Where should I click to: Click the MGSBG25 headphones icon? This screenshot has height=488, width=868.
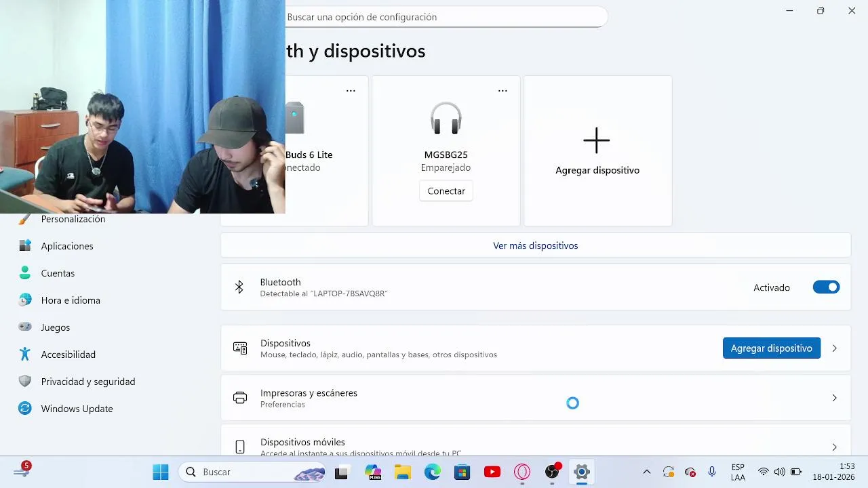click(x=446, y=119)
